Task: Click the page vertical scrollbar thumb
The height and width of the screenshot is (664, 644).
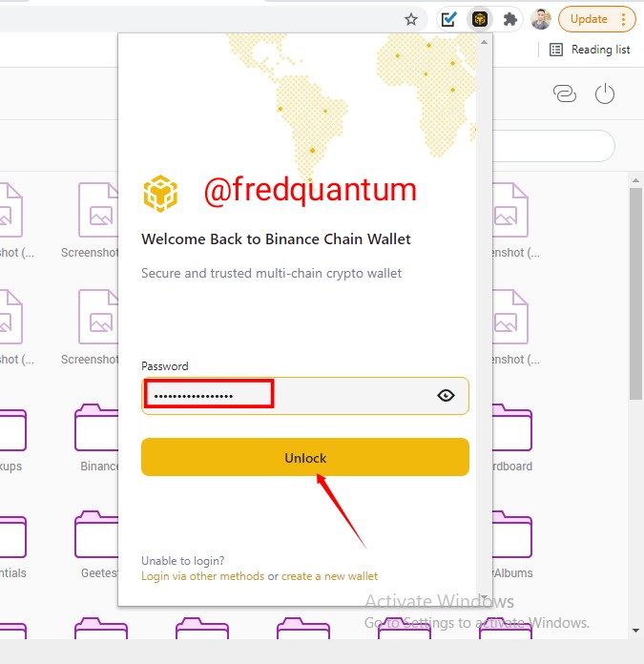Action: pos(635,294)
